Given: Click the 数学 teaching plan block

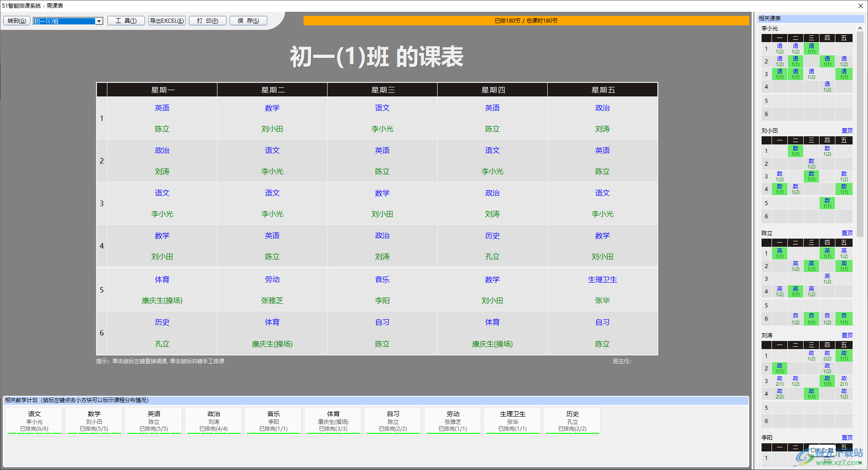Looking at the screenshot, I should (x=94, y=421).
